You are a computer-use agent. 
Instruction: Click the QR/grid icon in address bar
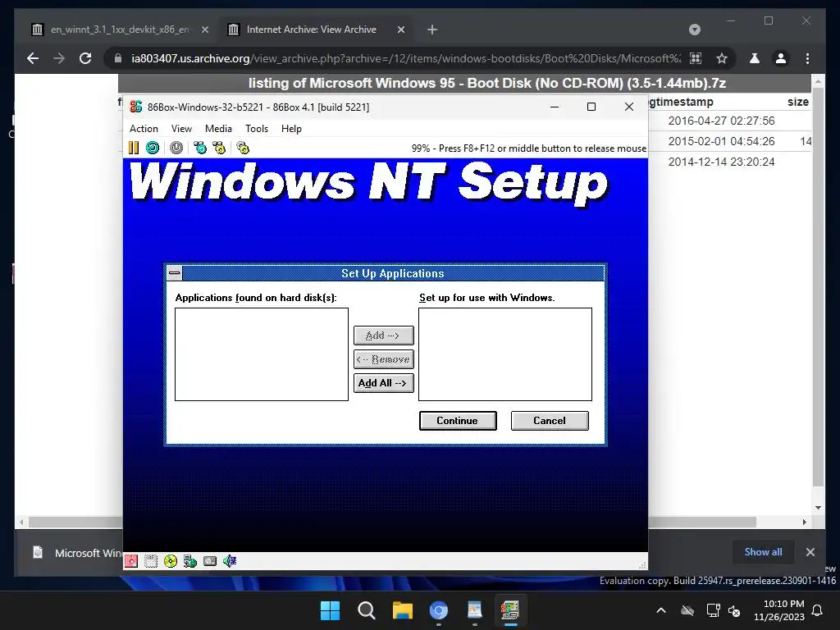pyautogui.click(x=696, y=58)
